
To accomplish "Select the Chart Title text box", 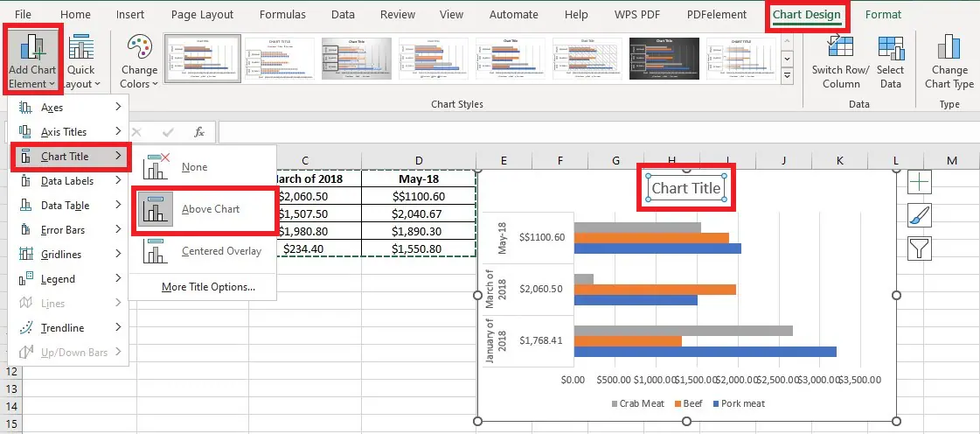I will 685,188.
